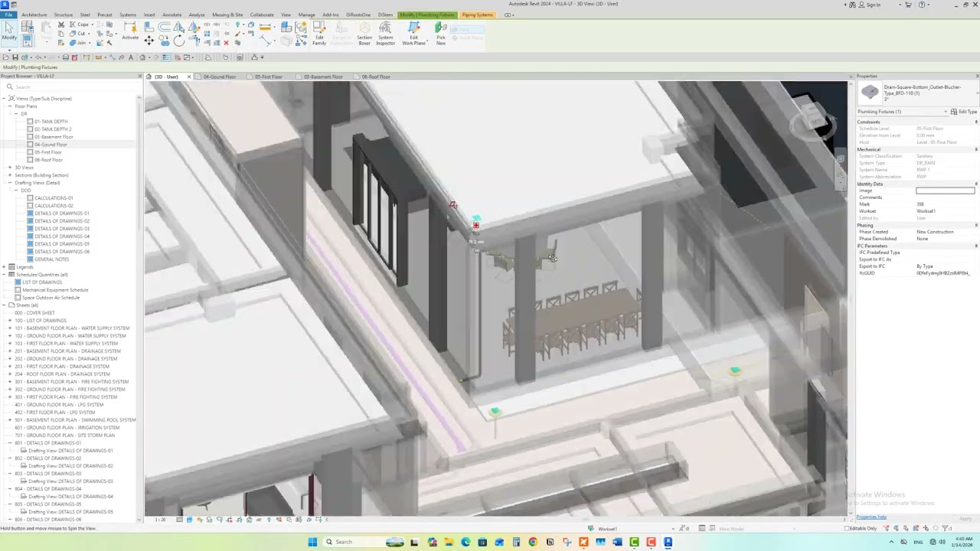Expand Sections (Building Section) node
The image size is (980, 551).
pyautogui.click(x=11, y=175)
